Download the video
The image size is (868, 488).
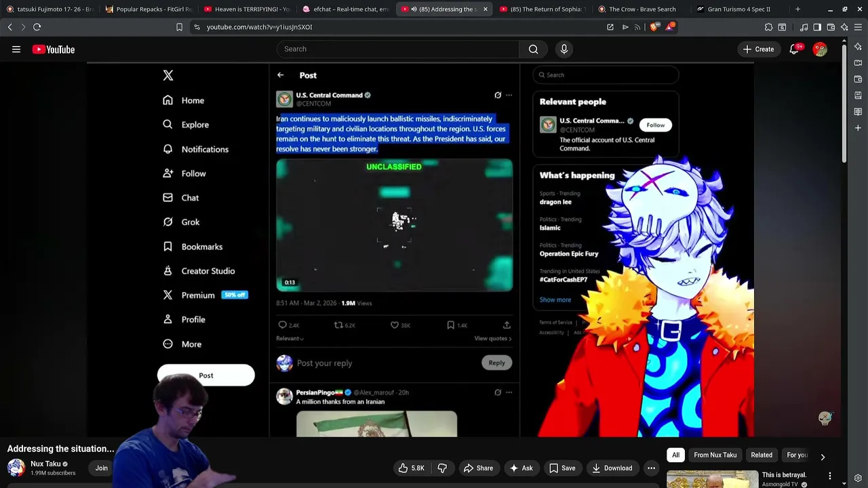click(612, 468)
